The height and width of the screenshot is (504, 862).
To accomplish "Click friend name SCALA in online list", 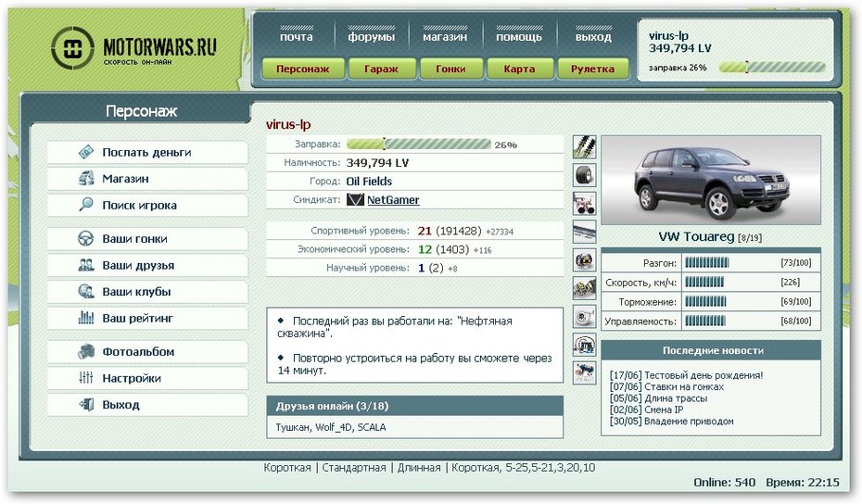I will tap(372, 427).
